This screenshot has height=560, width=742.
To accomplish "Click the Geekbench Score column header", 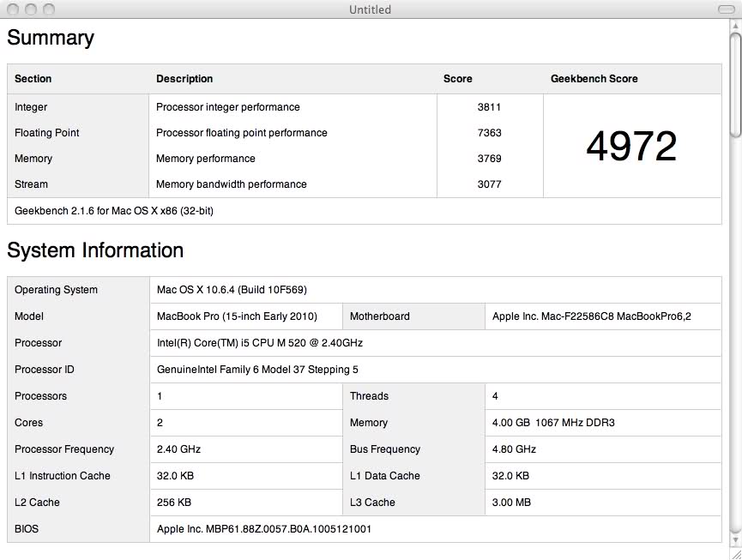I will point(594,79).
